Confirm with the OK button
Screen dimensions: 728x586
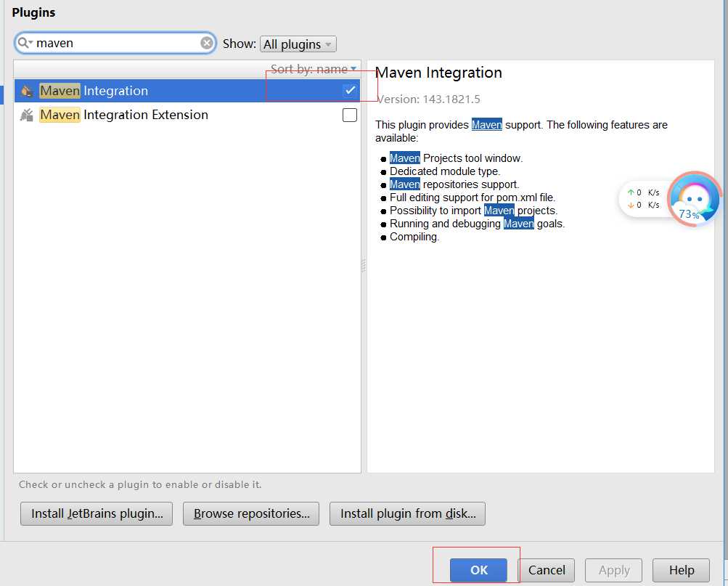coord(478,570)
